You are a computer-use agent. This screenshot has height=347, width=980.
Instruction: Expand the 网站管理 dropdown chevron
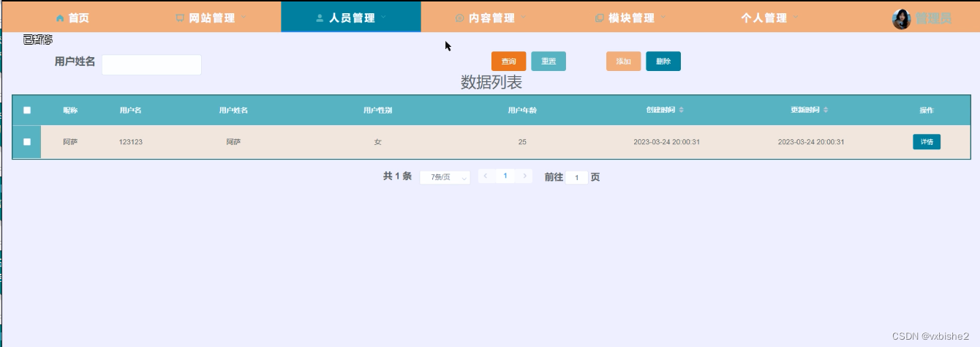pyautogui.click(x=244, y=18)
